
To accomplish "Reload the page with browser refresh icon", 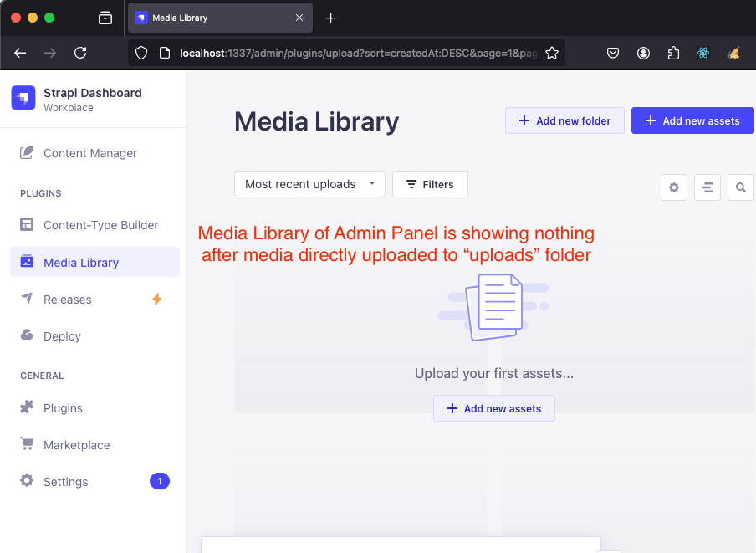I will (x=80, y=53).
